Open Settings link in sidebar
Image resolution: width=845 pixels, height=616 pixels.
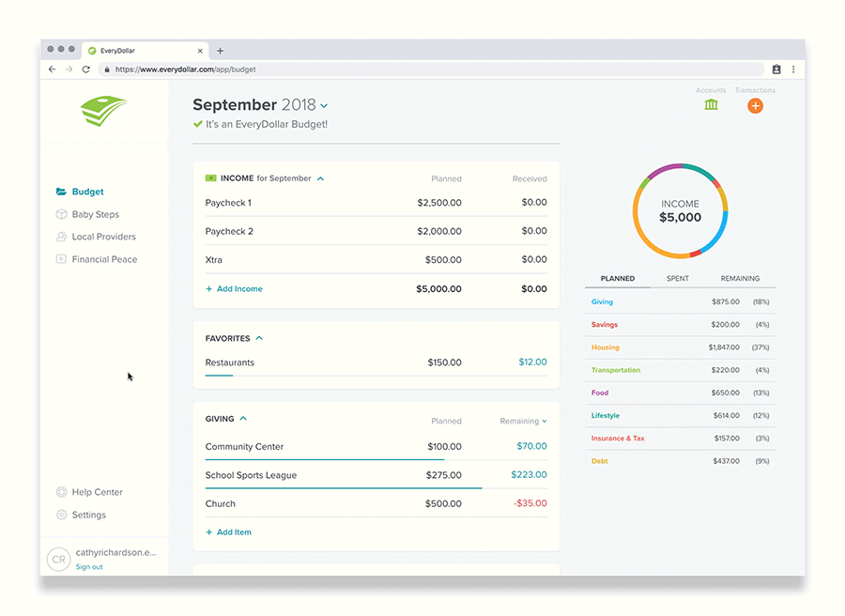89,515
